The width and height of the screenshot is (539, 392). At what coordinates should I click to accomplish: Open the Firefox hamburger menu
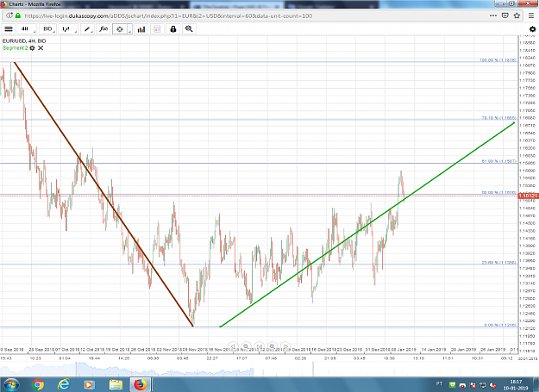(x=531, y=16)
